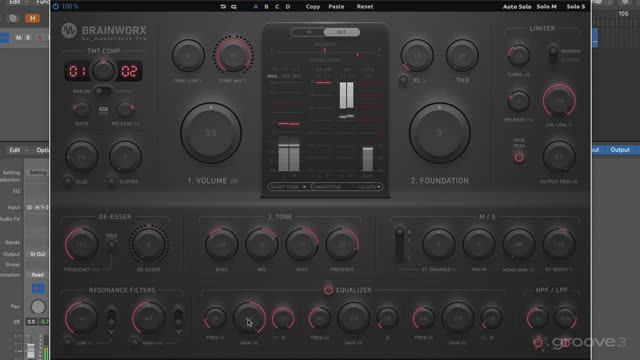
Task: Open the Setting dropdown in Logic channel strip
Action: [38, 173]
